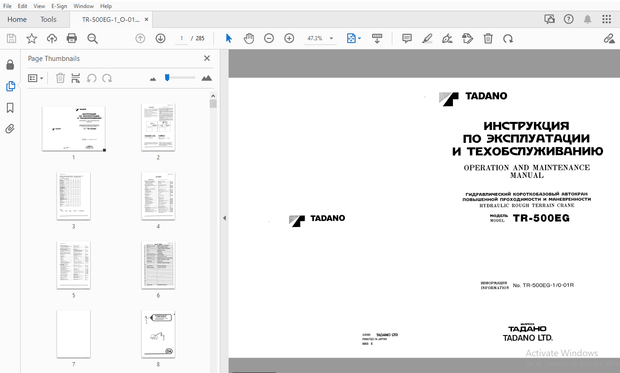Open the Attachments paperclip panel

click(10, 129)
